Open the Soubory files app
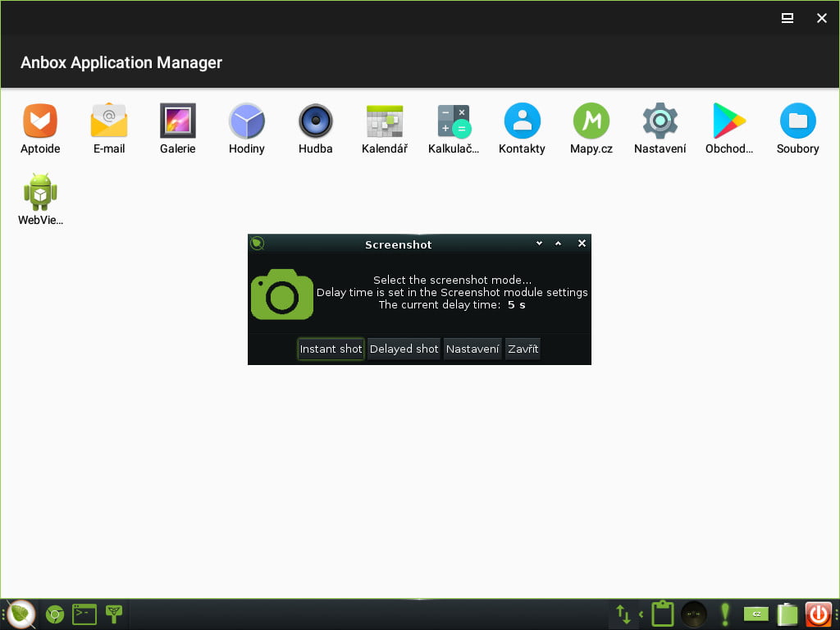 pos(798,129)
